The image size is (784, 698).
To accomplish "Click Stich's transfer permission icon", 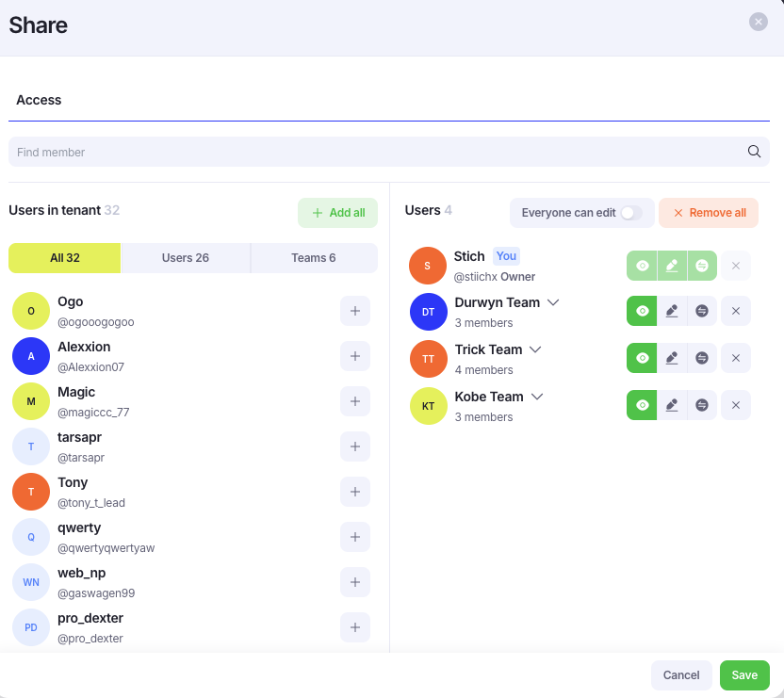I will tap(702, 266).
